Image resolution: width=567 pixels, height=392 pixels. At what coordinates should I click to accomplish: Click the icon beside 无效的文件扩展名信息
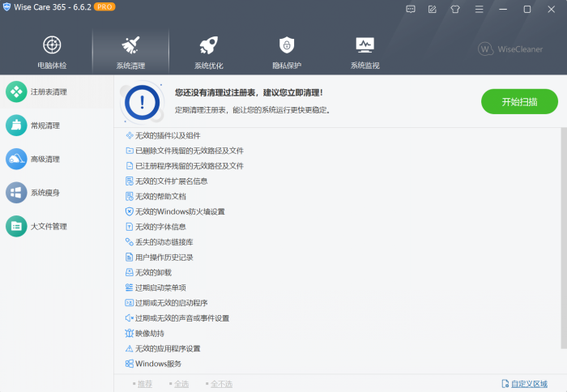129,181
